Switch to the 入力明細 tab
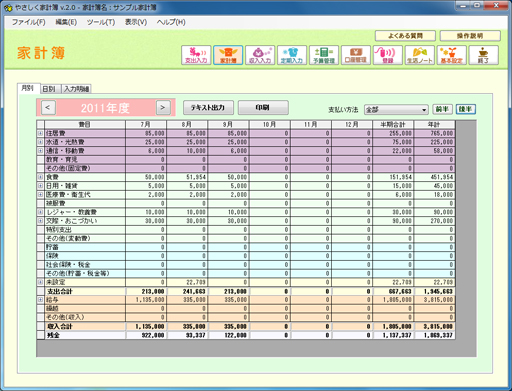This screenshot has width=512, height=391. coord(76,89)
